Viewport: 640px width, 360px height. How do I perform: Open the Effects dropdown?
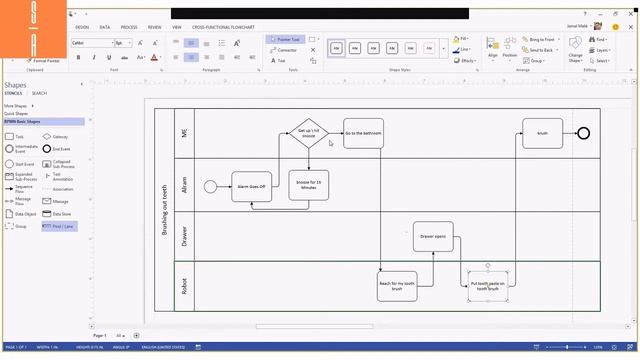[x=464, y=60]
